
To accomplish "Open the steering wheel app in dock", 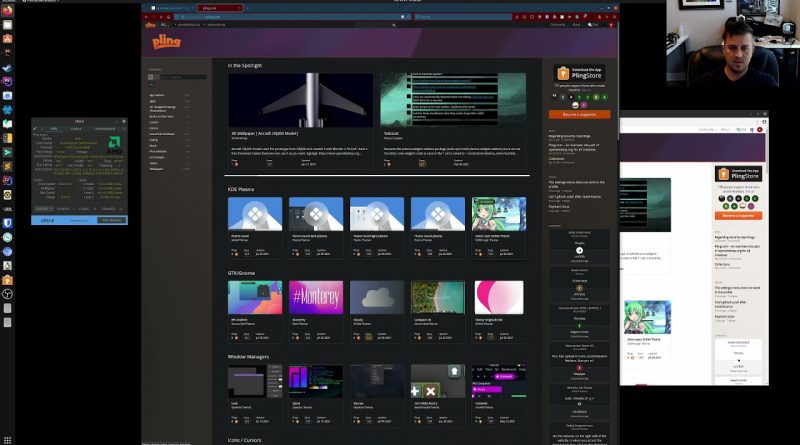I will 8,294.
